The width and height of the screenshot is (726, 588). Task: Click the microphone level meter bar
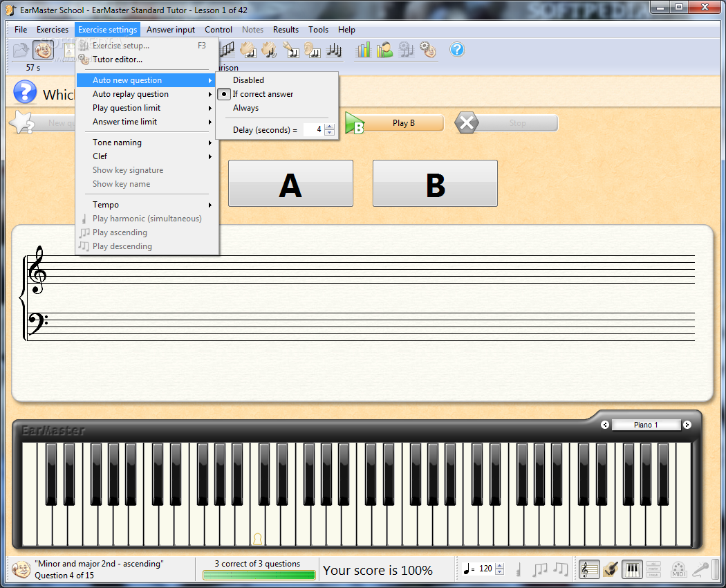[716, 569]
